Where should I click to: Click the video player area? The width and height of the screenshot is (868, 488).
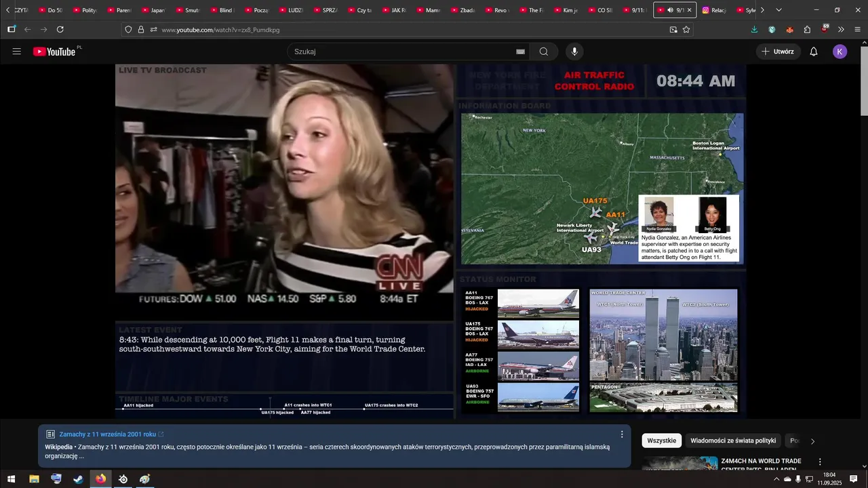point(431,241)
